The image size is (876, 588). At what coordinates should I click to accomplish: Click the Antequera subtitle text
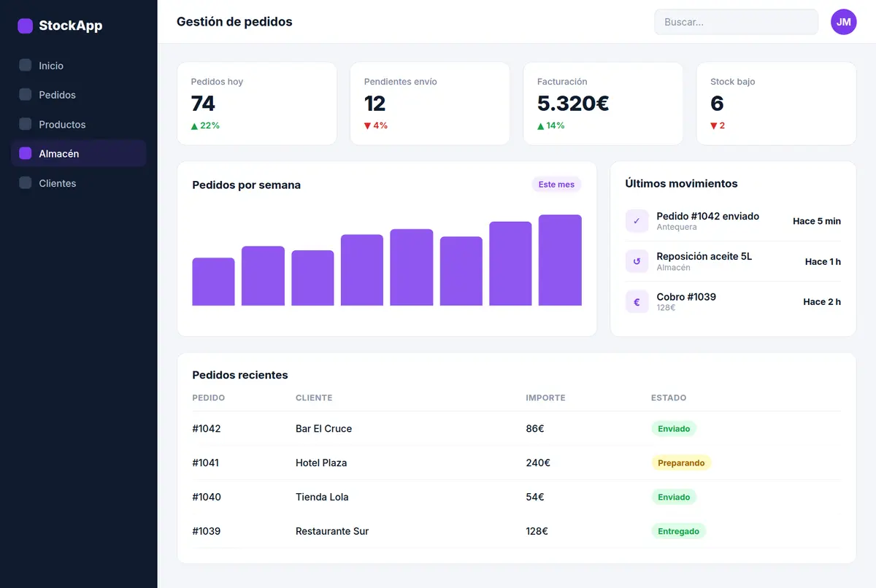pos(677,227)
